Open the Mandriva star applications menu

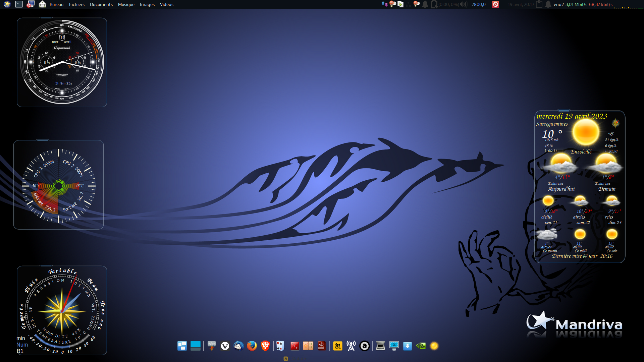(x=7, y=4)
